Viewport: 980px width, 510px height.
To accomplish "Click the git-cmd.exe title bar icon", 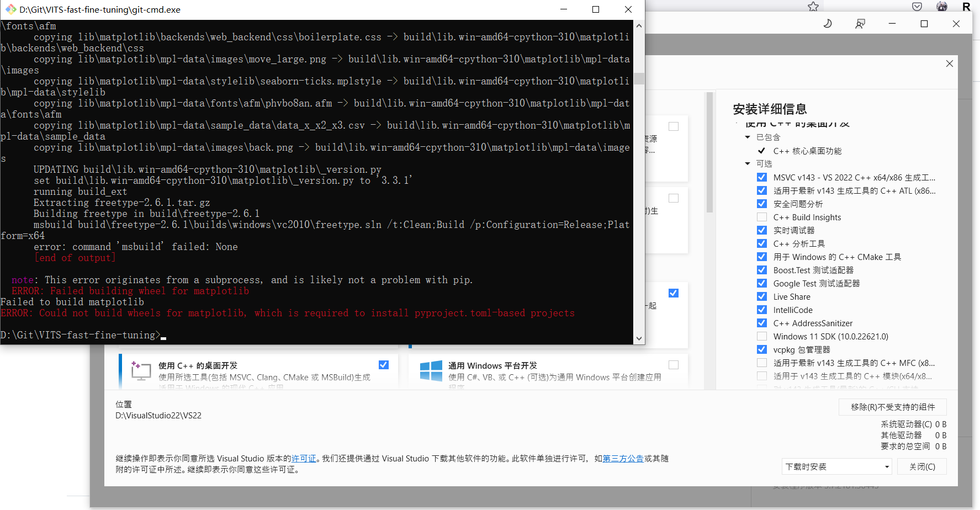I will pyautogui.click(x=10, y=9).
